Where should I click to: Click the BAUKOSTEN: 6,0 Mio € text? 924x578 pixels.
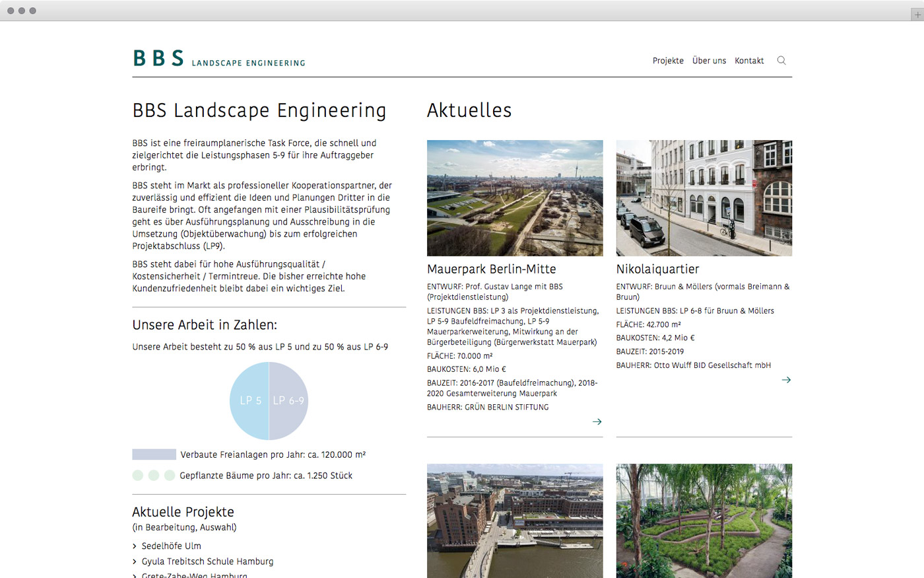[467, 369]
